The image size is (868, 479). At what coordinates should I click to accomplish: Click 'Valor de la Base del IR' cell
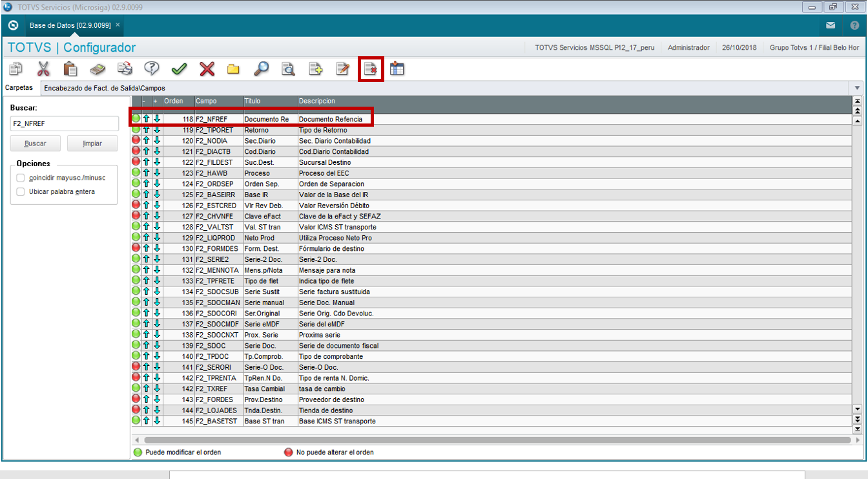click(575, 195)
